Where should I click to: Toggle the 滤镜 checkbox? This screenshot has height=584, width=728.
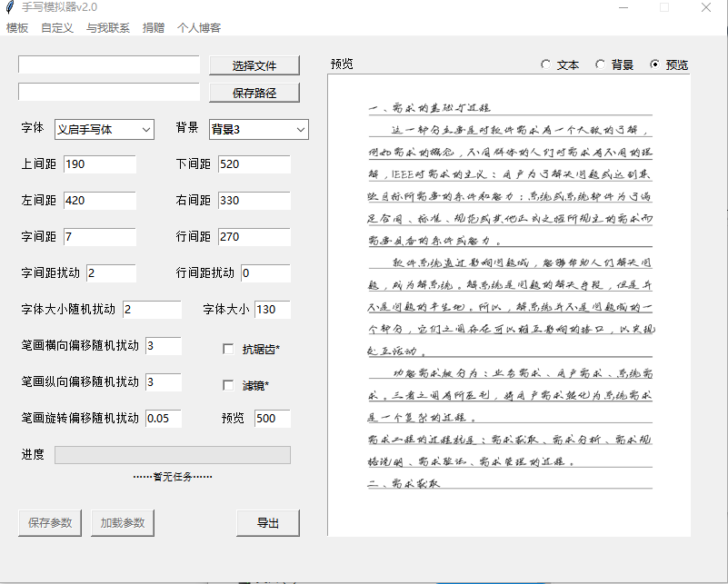tap(229, 385)
